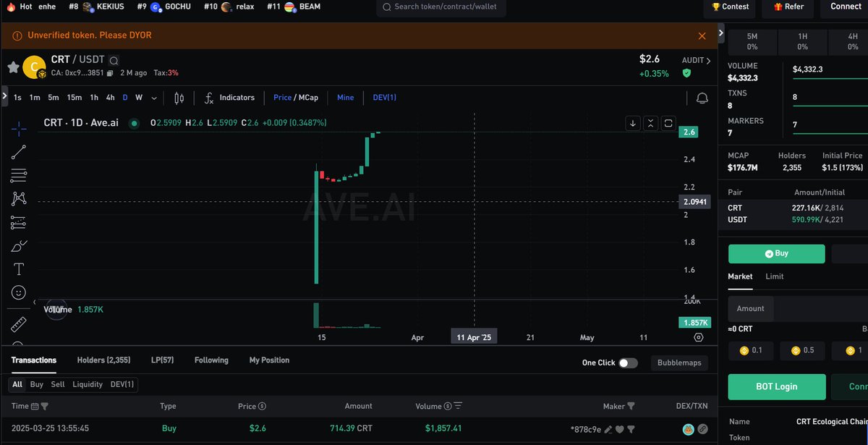The width and height of the screenshot is (868, 445).
Task: Choose the 0.1 BNB quick amount
Action: coord(751,351)
